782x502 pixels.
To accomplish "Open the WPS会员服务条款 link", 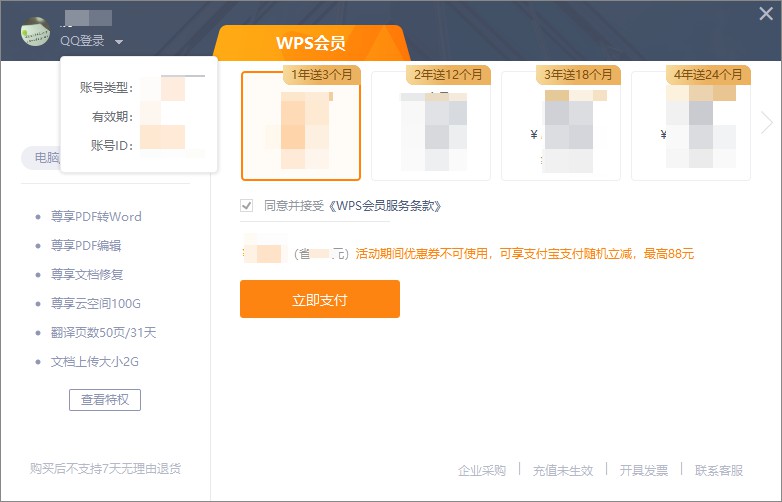I will point(386,205).
